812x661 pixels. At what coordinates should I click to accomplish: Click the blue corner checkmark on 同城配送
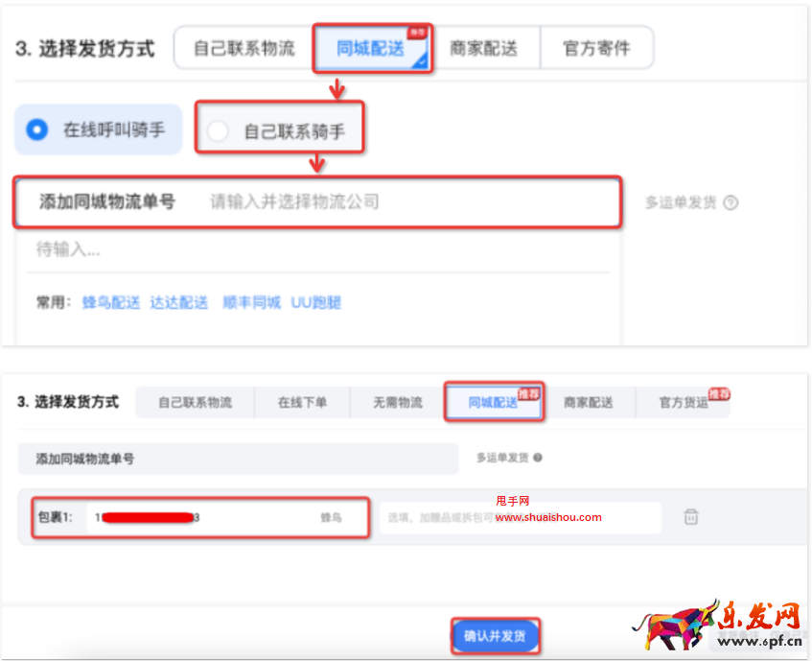(423, 63)
